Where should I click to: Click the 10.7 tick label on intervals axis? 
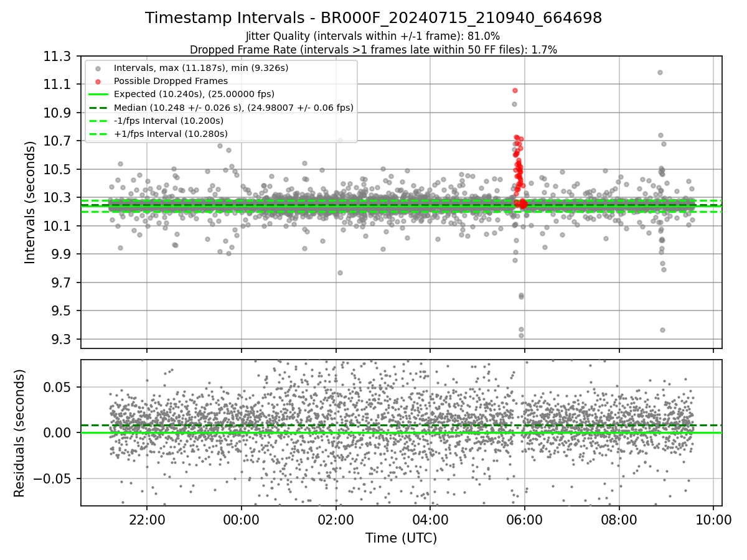tap(57, 141)
